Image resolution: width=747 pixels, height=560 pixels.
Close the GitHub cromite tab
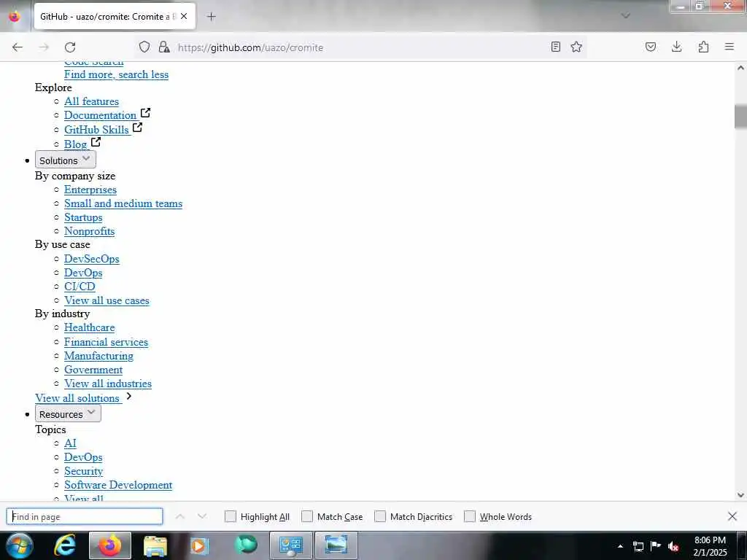(184, 16)
